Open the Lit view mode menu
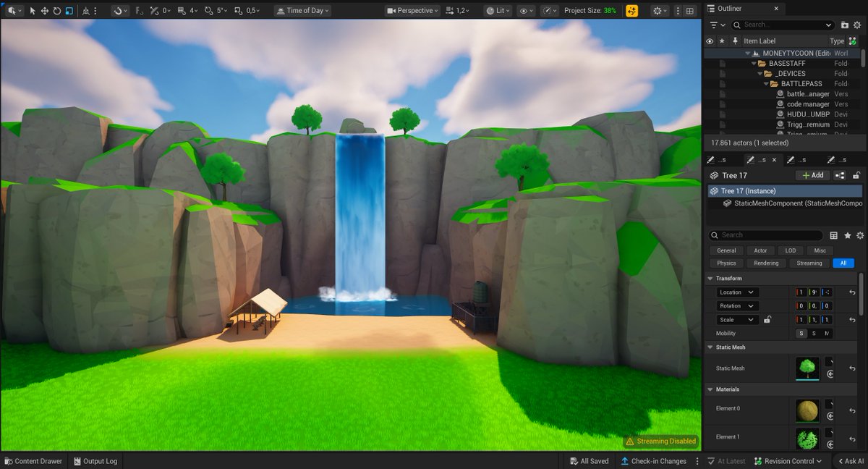 click(498, 11)
